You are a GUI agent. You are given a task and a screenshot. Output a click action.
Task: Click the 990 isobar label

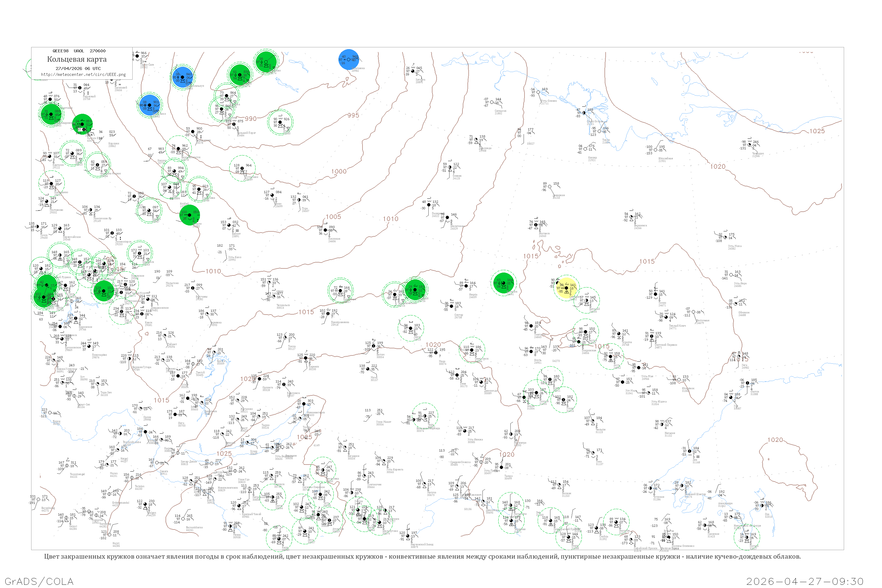pos(250,118)
